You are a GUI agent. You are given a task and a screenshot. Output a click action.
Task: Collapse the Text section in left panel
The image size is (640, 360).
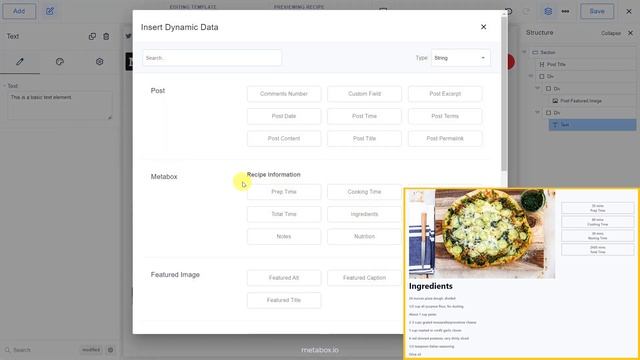coord(4,86)
